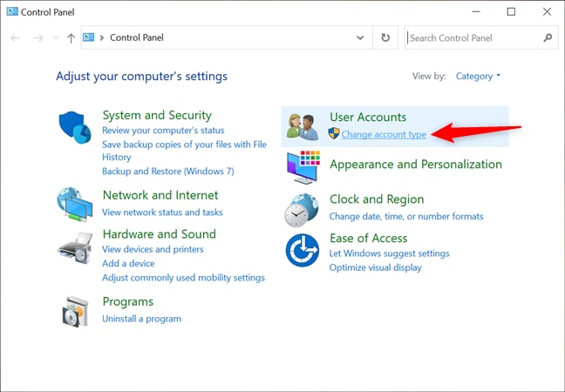Open the Ease of Access icon

pyautogui.click(x=302, y=250)
